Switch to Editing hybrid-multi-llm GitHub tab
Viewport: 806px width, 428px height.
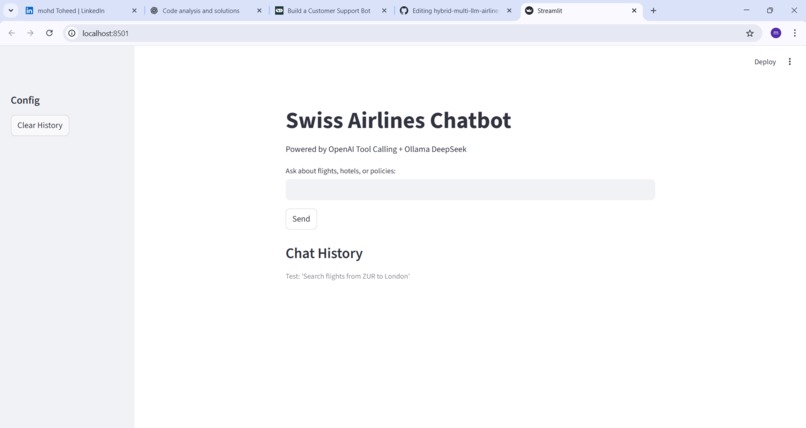(x=454, y=11)
